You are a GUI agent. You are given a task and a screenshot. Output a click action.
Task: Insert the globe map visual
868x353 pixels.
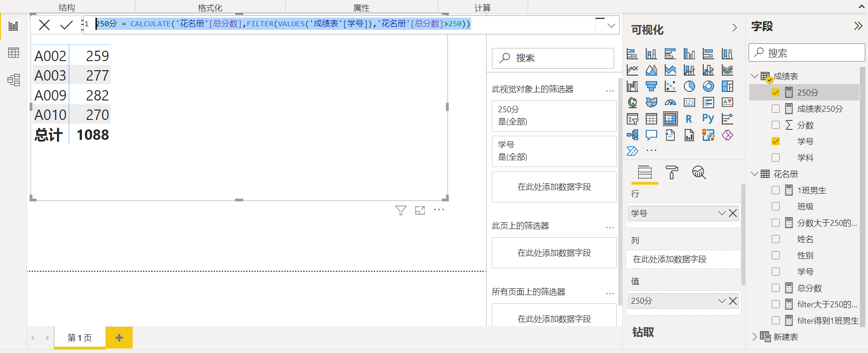(632, 102)
